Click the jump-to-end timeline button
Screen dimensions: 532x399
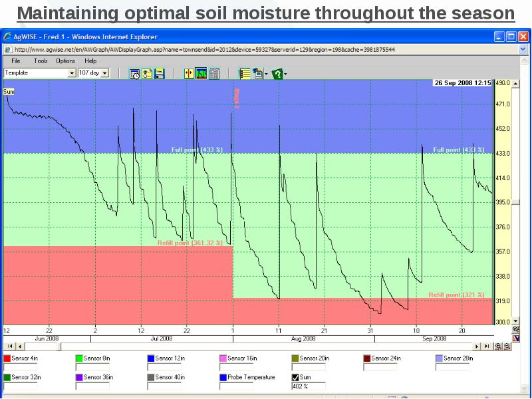(487, 346)
